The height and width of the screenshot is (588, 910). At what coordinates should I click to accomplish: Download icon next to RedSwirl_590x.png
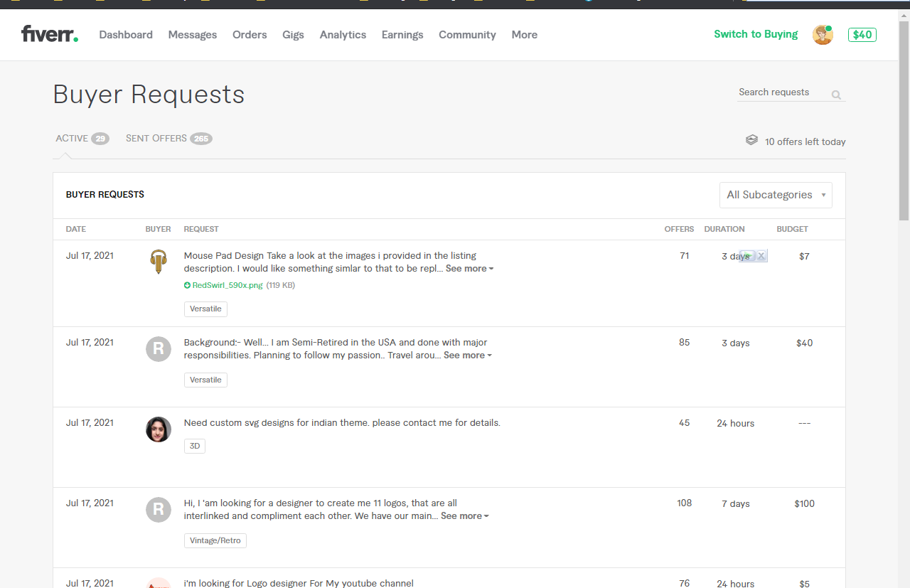click(187, 285)
